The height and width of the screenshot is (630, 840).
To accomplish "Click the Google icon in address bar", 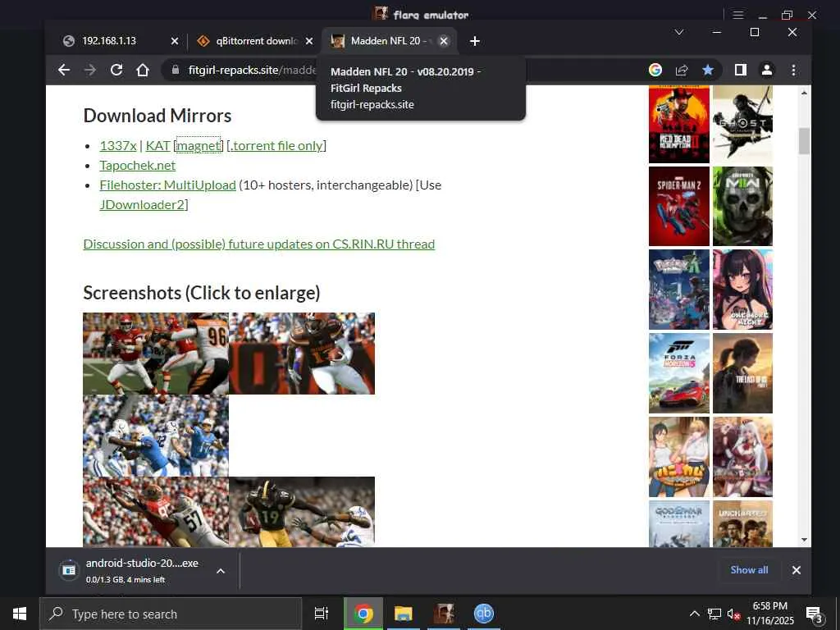I will pos(655,70).
